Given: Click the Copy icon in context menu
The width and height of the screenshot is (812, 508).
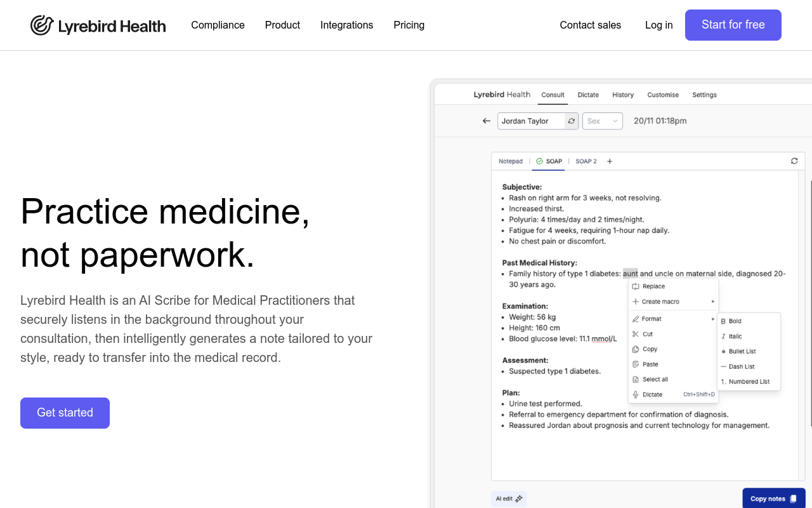Looking at the screenshot, I should [636, 349].
